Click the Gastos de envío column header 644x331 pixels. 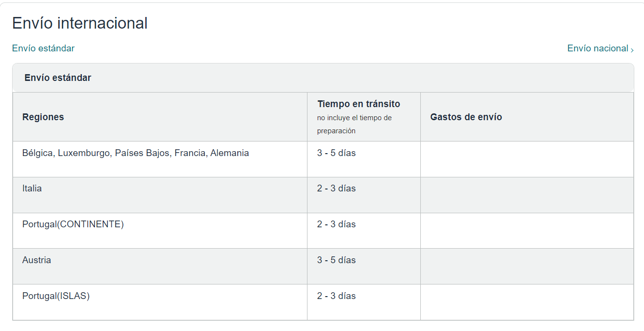click(x=466, y=117)
